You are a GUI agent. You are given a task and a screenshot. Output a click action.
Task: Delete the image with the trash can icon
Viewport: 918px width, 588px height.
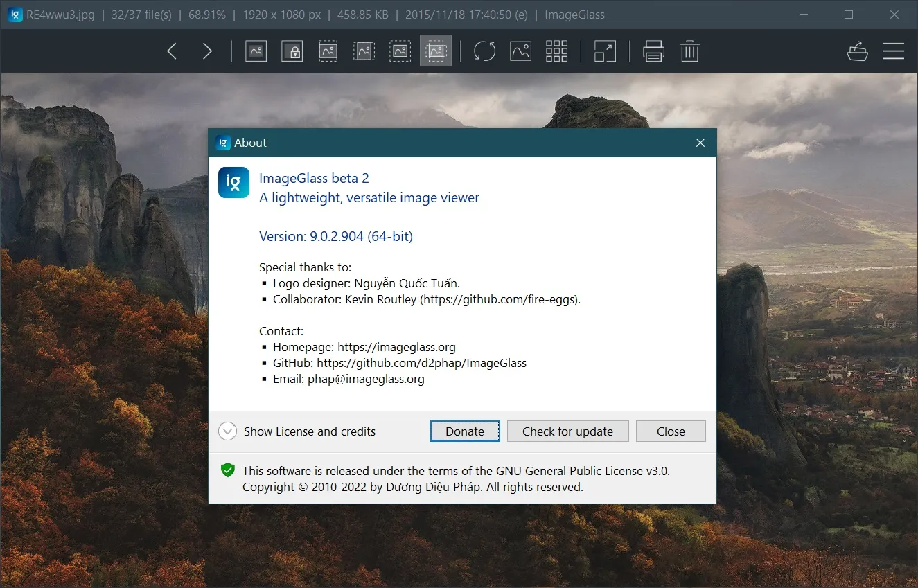point(689,51)
